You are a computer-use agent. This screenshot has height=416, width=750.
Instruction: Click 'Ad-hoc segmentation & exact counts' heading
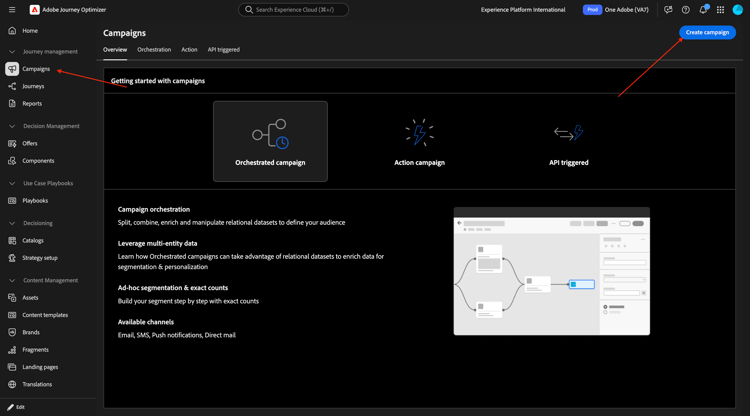coord(173,288)
